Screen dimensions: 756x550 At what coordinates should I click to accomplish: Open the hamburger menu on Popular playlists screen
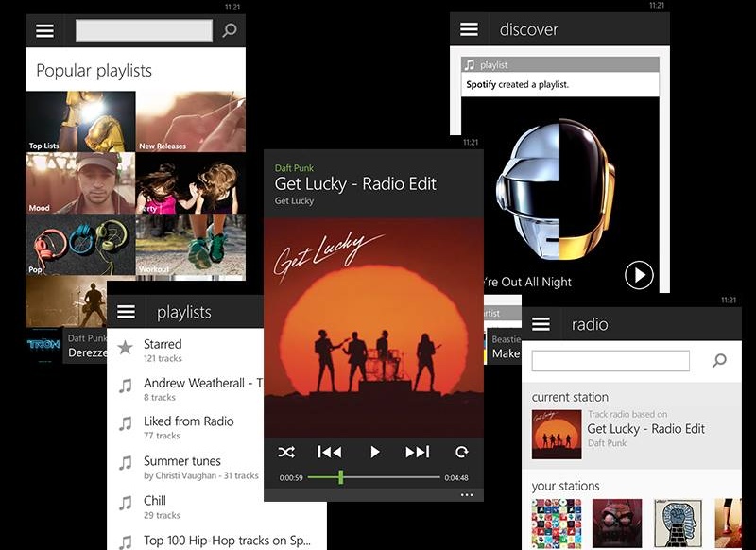(x=44, y=31)
